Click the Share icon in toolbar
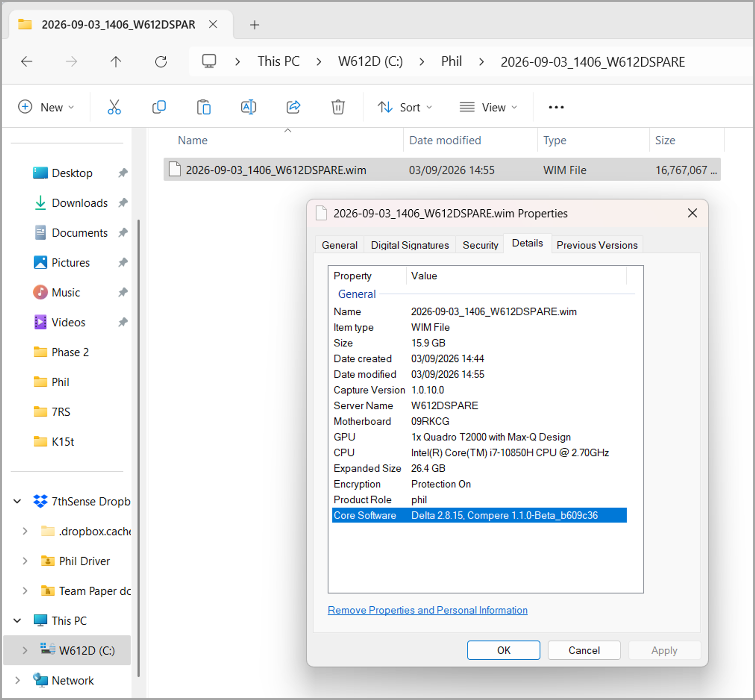 pos(294,107)
